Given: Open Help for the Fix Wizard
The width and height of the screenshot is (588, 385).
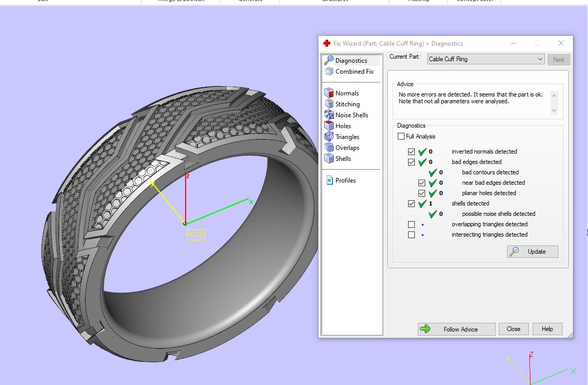Looking at the screenshot, I should click(548, 329).
